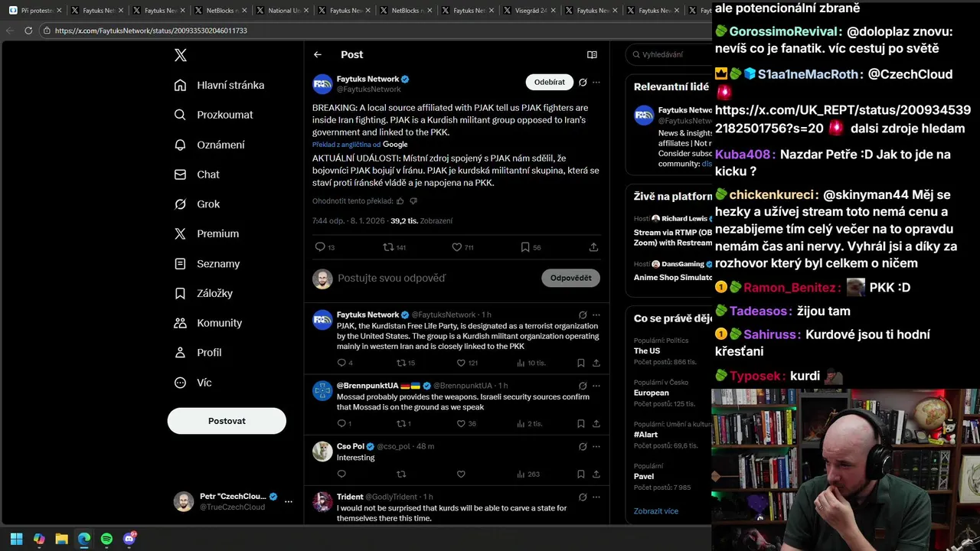Go back with the Post arrow
The height and width of the screenshot is (551, 980).
pyautogui.click(x=318, y=54)
